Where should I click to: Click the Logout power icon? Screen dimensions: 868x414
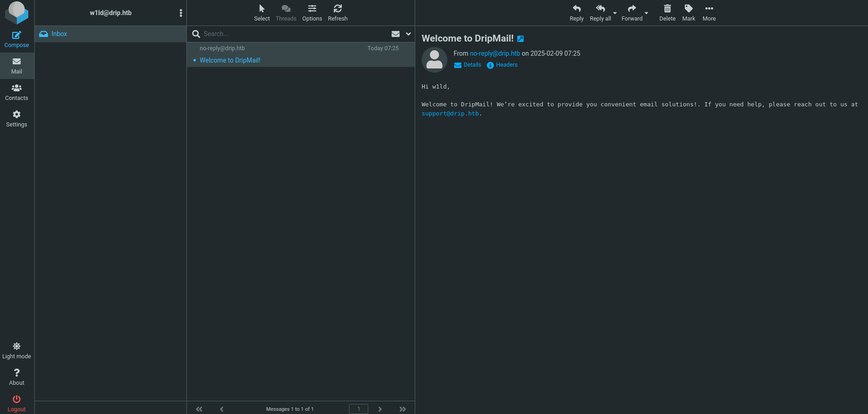[16, 399]
